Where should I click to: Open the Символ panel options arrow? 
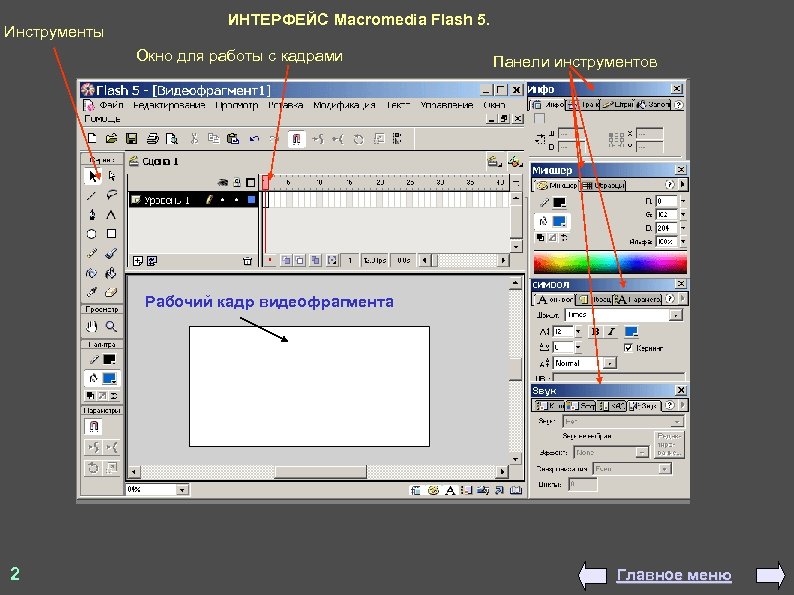[683, 299]
